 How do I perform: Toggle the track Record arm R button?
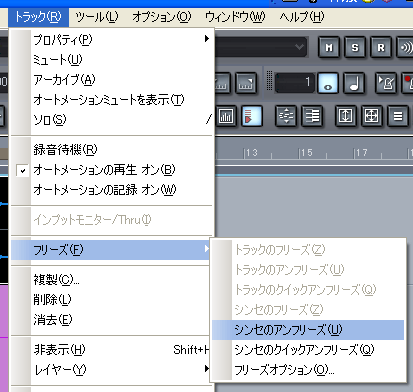(x=381, y=48)
